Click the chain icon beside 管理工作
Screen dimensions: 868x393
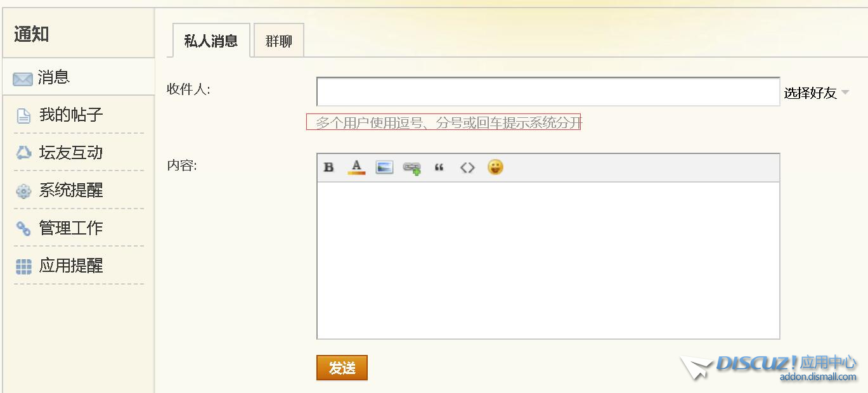23,228
